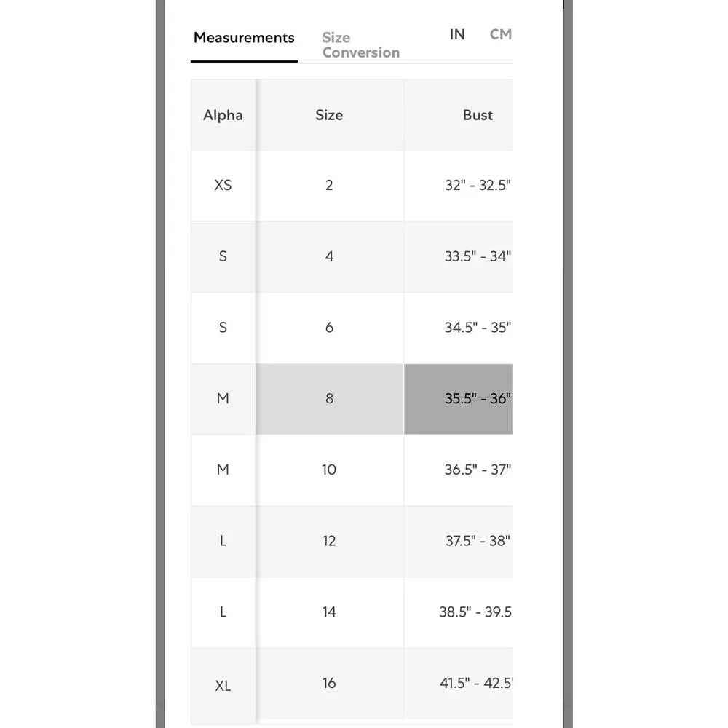Select size 14 cell
This screenshot has width=728, height=728.
coord(329,612)
